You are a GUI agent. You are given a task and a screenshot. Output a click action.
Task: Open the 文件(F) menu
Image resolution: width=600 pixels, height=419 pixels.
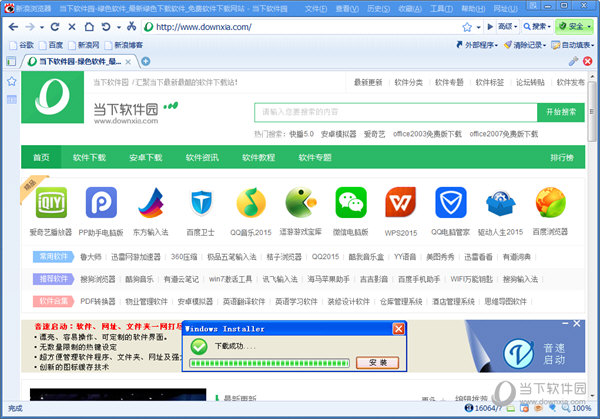(316, 8)
